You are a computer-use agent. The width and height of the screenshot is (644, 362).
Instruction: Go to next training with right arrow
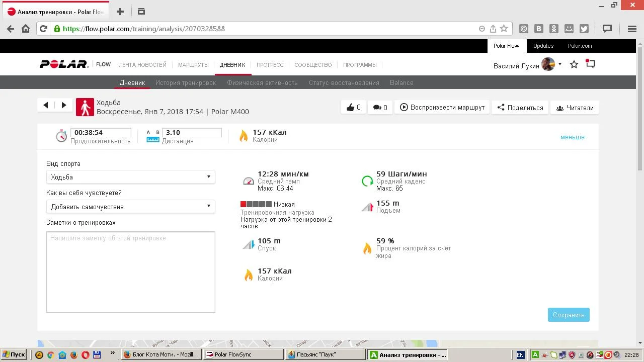coord(64,105)
